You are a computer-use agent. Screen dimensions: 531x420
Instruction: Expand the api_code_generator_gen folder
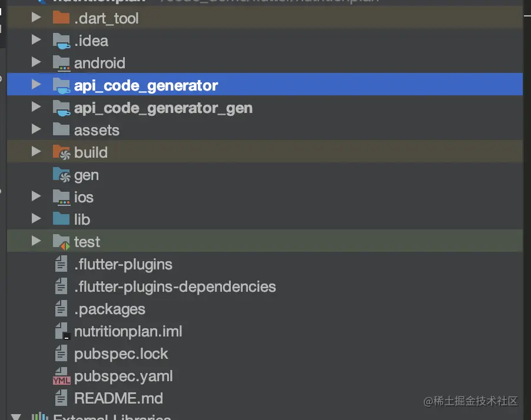coord(36,108)
